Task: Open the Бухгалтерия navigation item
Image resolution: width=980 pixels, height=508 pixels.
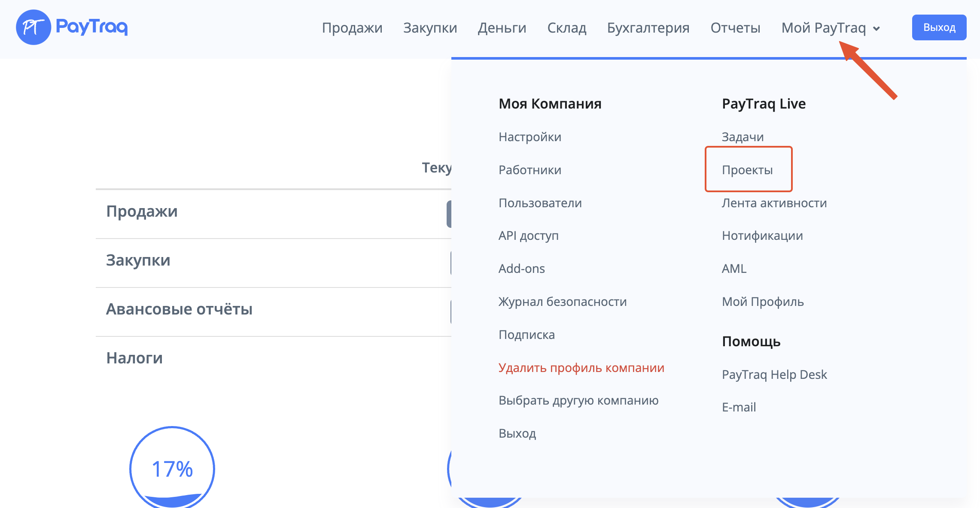Action: pos(648,28)
